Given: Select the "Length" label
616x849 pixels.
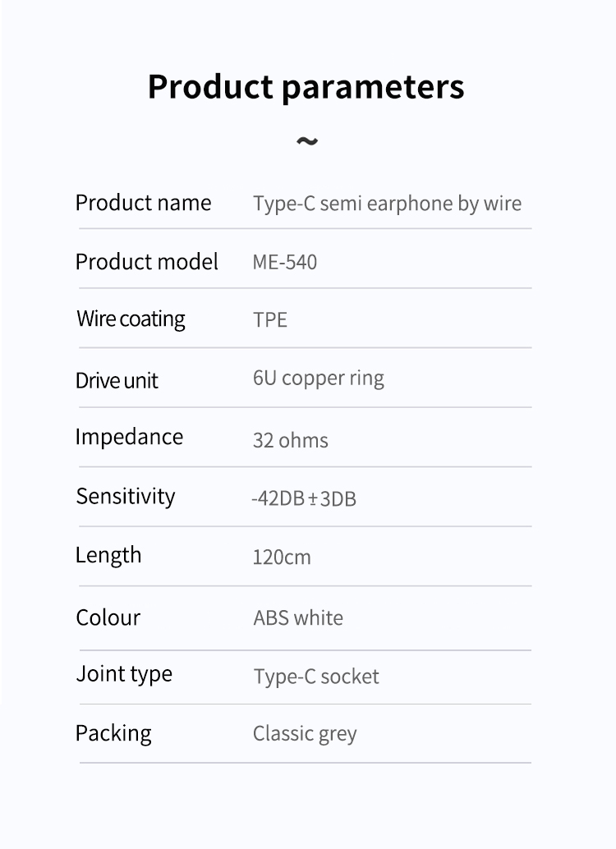Looking at the screenshot, I should [x=108, y=556].
